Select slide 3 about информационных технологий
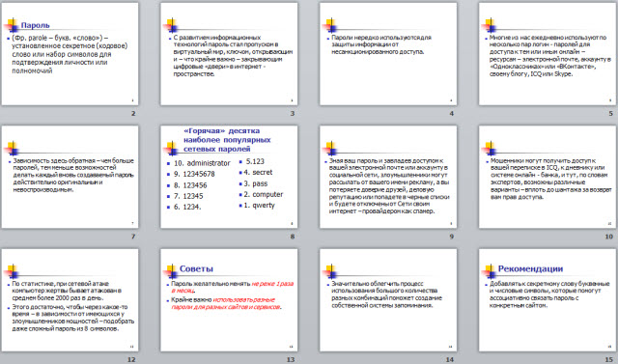 click(x=229, y=54)
